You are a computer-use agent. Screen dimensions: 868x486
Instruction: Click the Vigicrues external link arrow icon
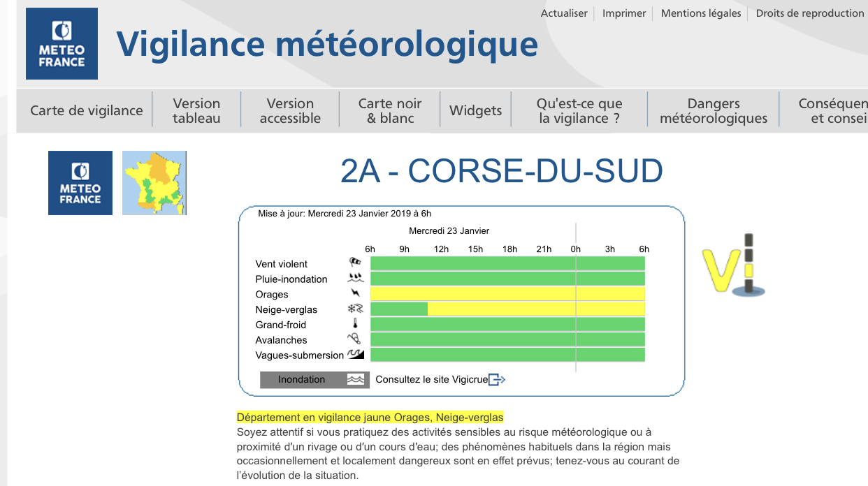pos(496,380)
